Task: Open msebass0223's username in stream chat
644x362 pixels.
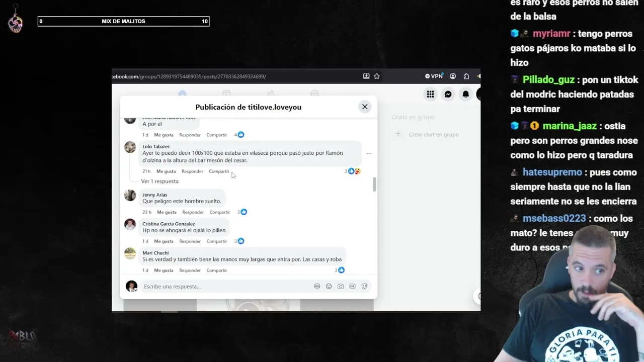Action: click(x=554, y=219)
